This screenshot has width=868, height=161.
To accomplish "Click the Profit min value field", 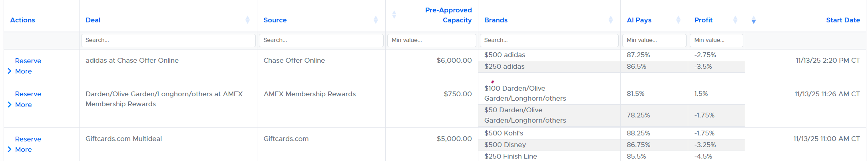I will tap(716, 40).
